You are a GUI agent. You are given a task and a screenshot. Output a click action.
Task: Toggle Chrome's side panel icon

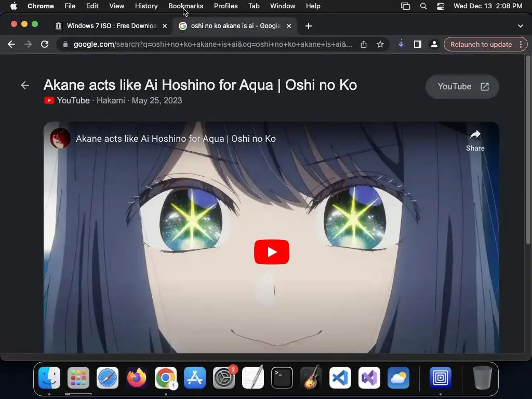417,44
